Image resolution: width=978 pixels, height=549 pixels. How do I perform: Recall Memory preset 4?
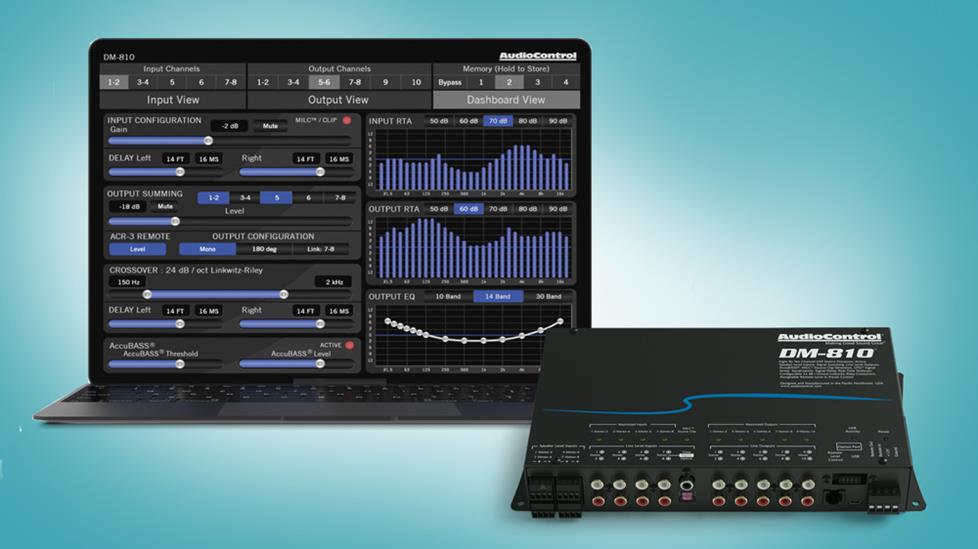pyautogui.click(x=566, y=82)
